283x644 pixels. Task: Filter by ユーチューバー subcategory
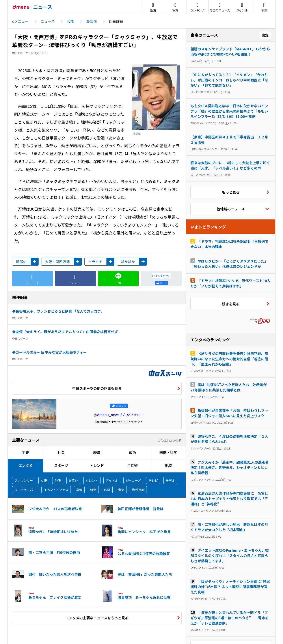(25, 489)
